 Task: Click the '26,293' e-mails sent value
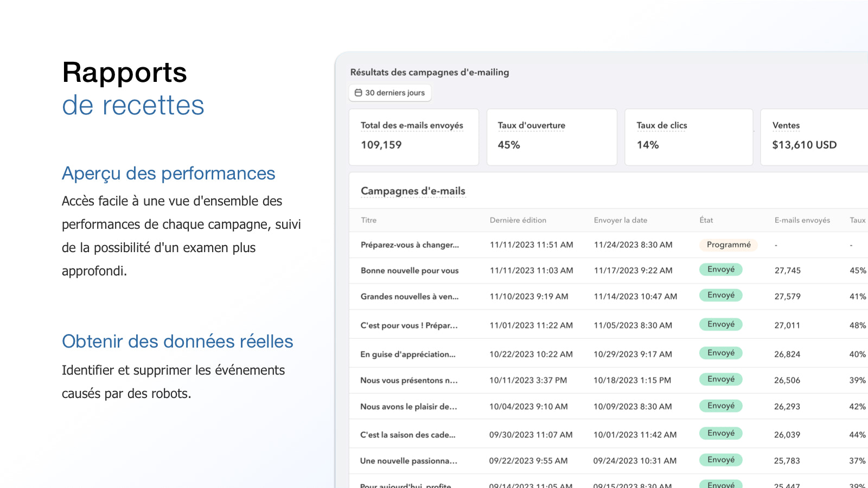coord(787,407)
